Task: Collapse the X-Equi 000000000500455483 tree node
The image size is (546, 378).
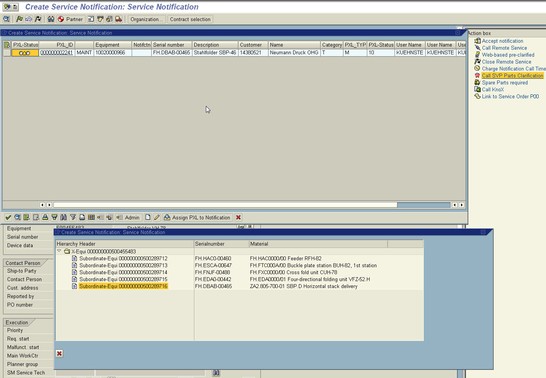Action: pyautogui.click(x=59, y=251)
